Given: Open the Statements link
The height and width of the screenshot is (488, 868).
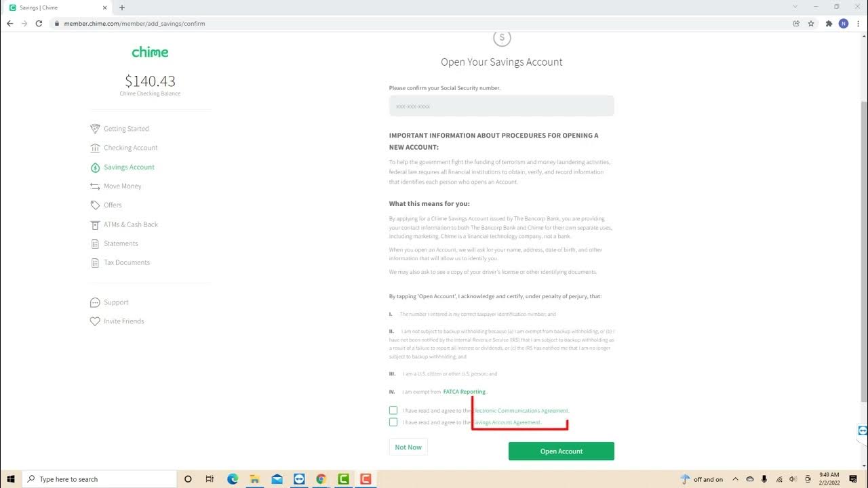Looking at the screenshot, I should point(121,243).
